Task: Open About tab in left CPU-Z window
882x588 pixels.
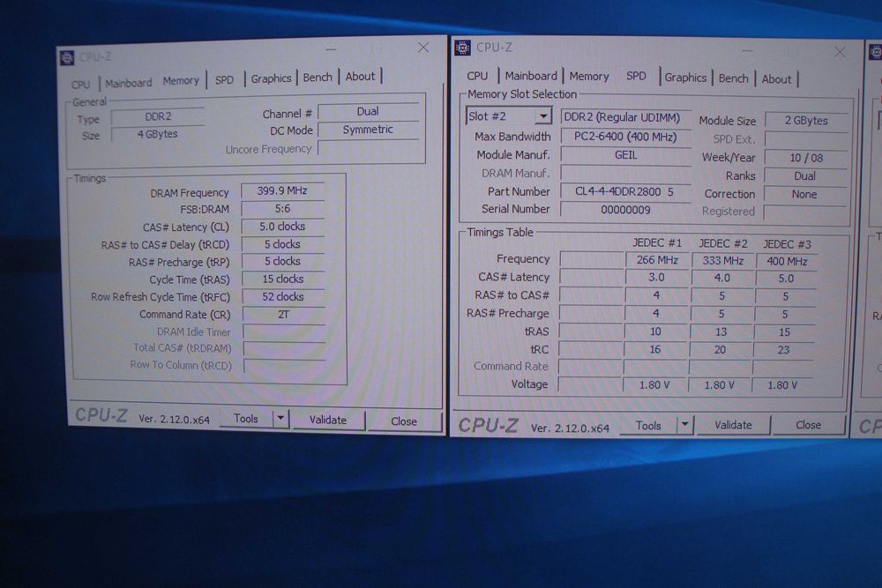Action: [360, 77]
